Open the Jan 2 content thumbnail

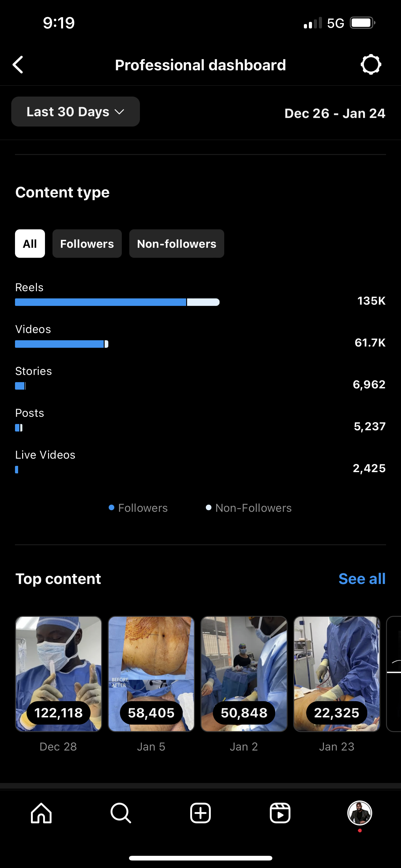[244, 674]
